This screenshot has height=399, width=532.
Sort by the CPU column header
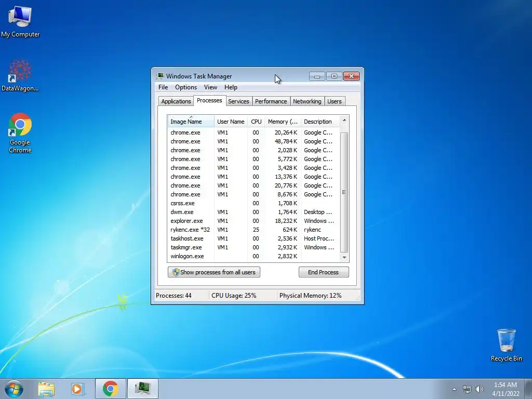[256, 122]
